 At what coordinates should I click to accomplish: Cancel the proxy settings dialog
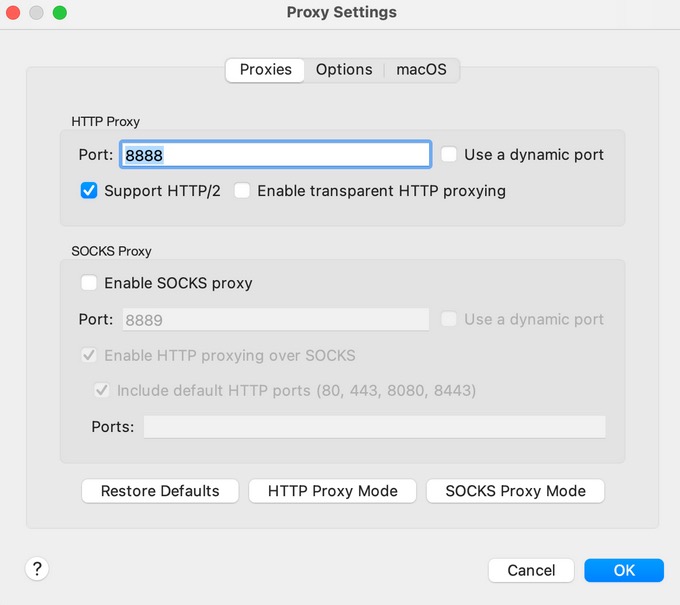pos(531,570)
